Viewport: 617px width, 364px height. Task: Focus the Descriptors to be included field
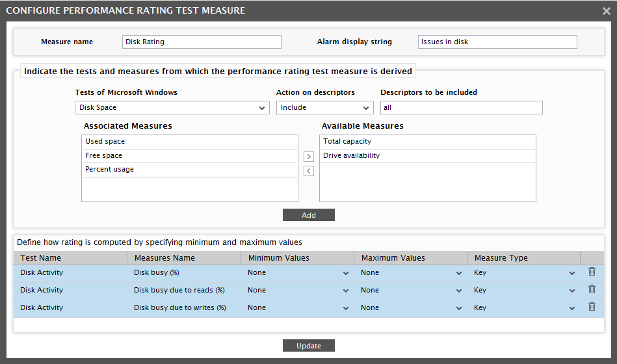461,107
